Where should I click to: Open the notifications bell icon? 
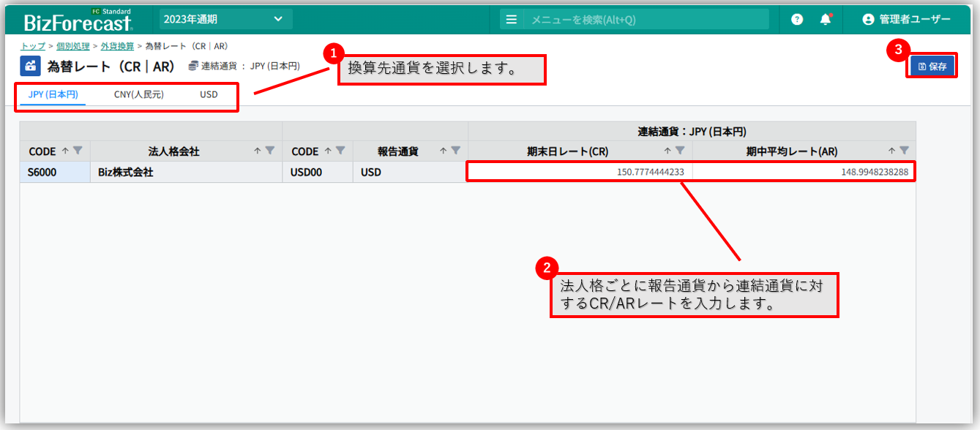coord(826,20)
